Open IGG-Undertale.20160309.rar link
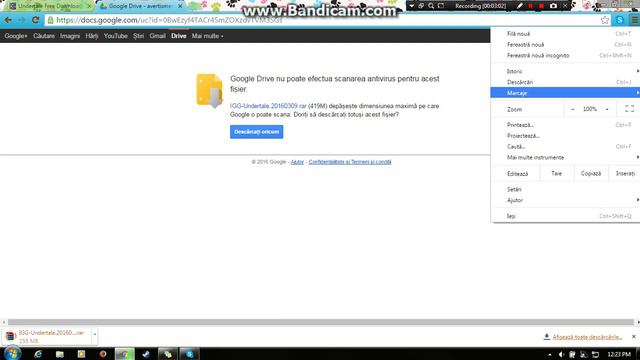The width and height of the screenshot is (640, 360). point(268,106)
